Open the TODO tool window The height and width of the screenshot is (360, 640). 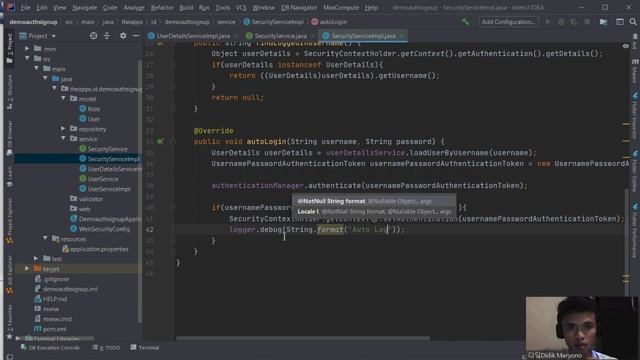[107, 348]
